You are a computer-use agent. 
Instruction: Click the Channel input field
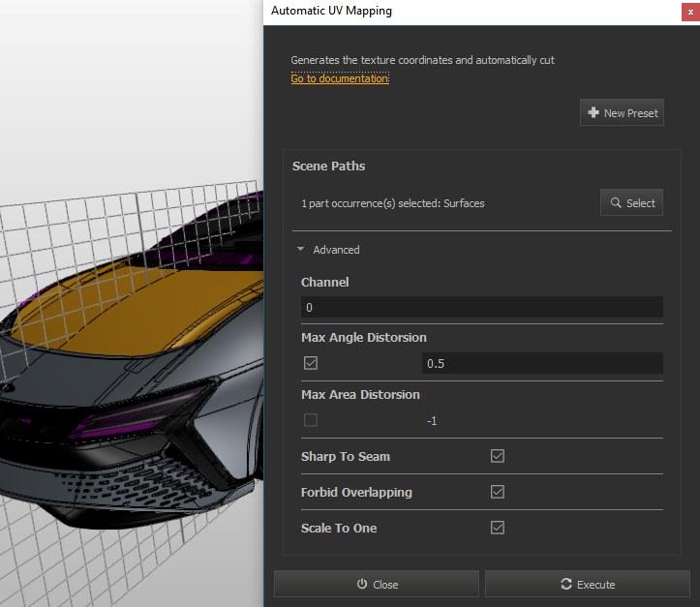pos(481,308)
